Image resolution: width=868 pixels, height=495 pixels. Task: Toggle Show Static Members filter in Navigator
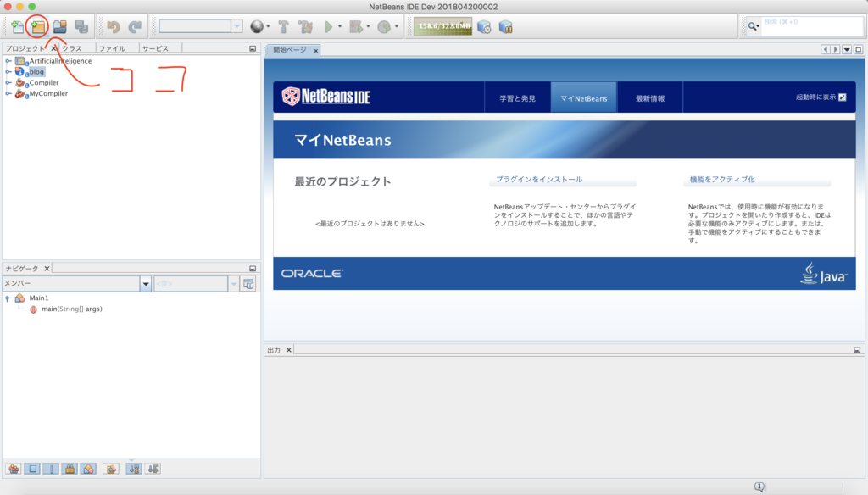click(51, 469)
